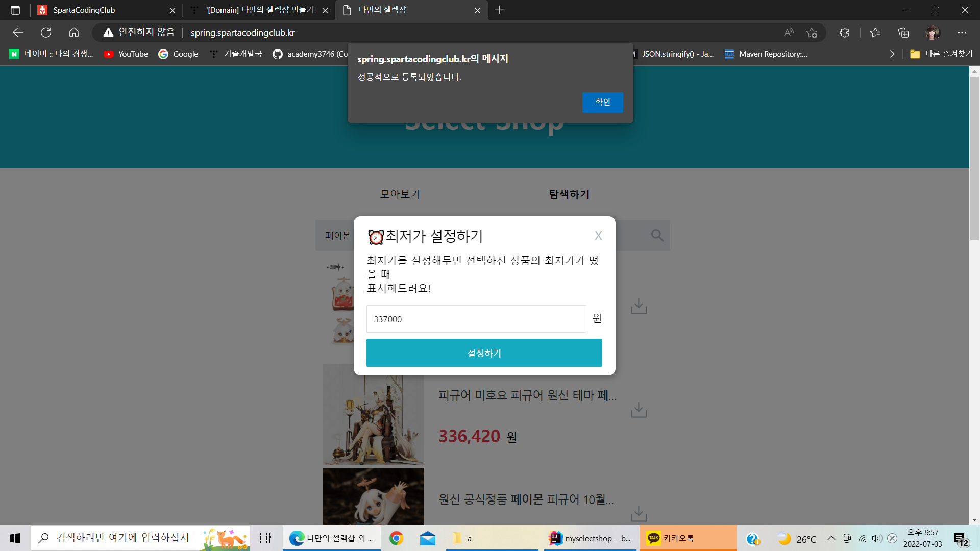The height and width of the screenshot is (551, 980).
Task: Switch to the [Domain] 나만의 셀렉샵 만들기 tab
Action: pos(259,10)
